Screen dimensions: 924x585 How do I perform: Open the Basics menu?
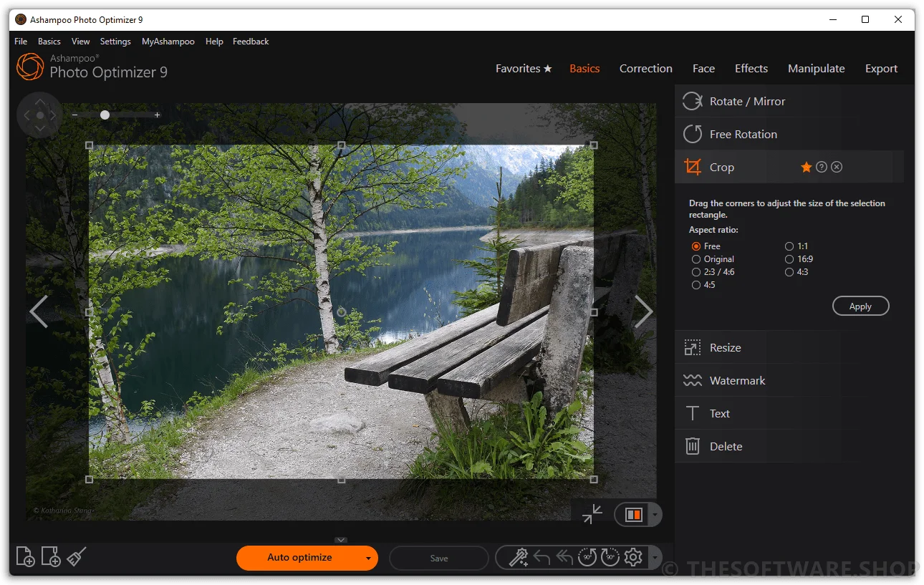tap(49, 42)
